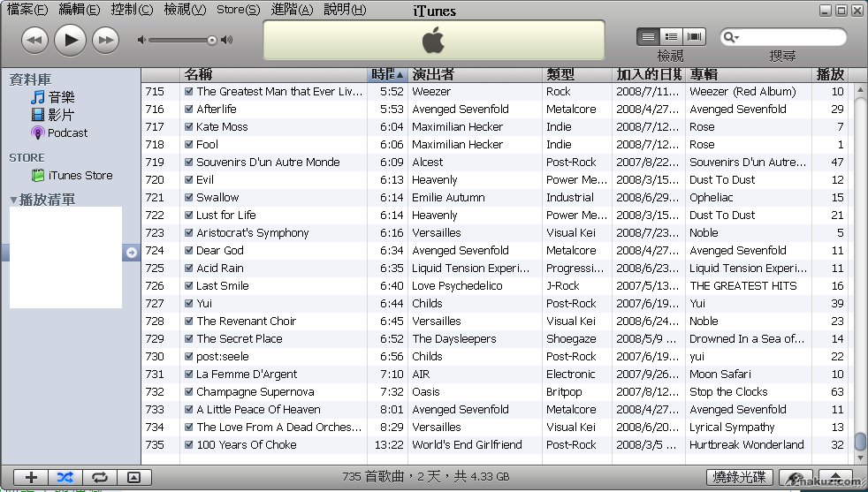The image size is (868, 492).
Task: Select the song The Revenant Choir
Action: [246, 322]
